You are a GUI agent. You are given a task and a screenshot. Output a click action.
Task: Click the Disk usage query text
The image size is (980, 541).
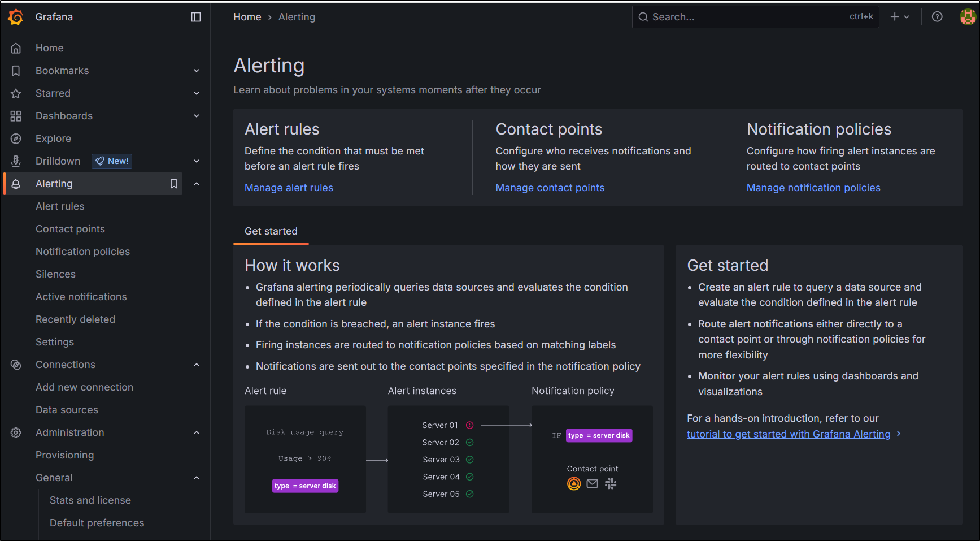(305, 432)
